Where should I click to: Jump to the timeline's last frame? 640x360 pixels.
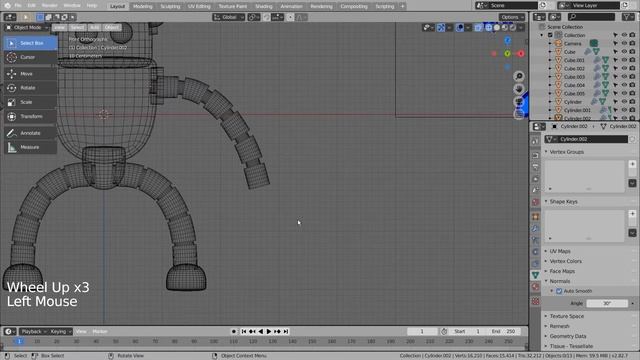click(286, 331)
